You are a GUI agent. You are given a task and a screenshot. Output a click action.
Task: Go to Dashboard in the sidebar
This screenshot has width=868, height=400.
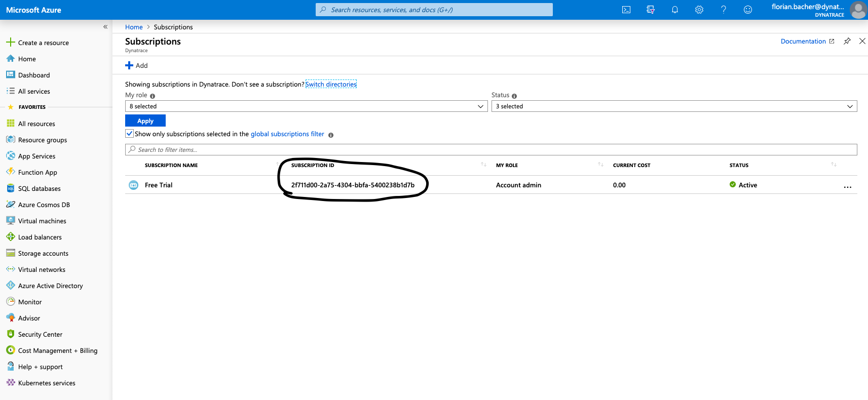pos(34,75)
